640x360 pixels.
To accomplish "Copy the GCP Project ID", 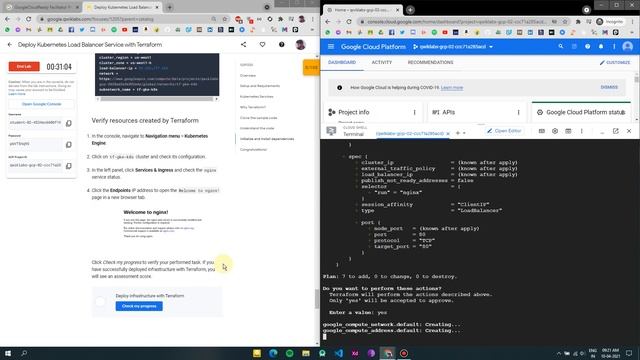I will (x=69, y=166).
